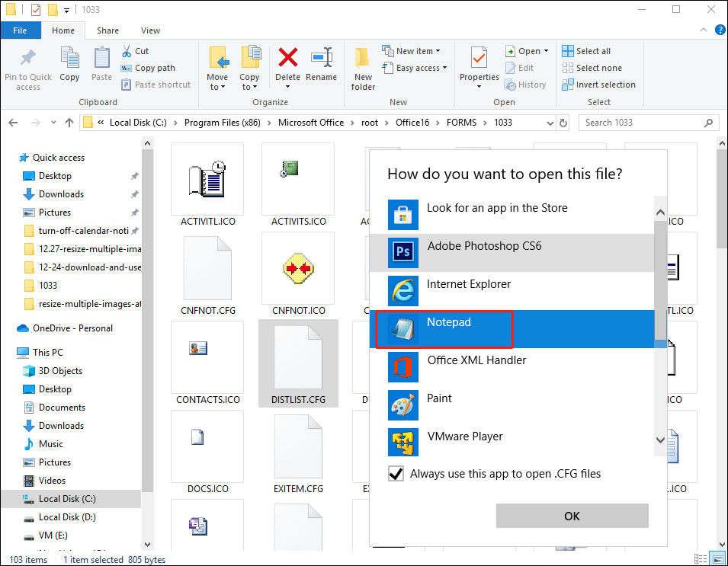Select Notepad to open the file

512,329
